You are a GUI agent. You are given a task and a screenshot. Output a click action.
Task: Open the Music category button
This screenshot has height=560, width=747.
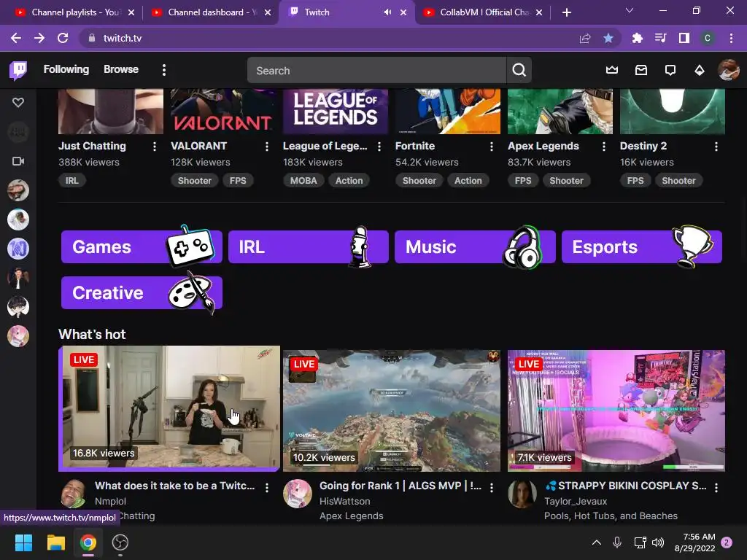(x=475, y=246)
